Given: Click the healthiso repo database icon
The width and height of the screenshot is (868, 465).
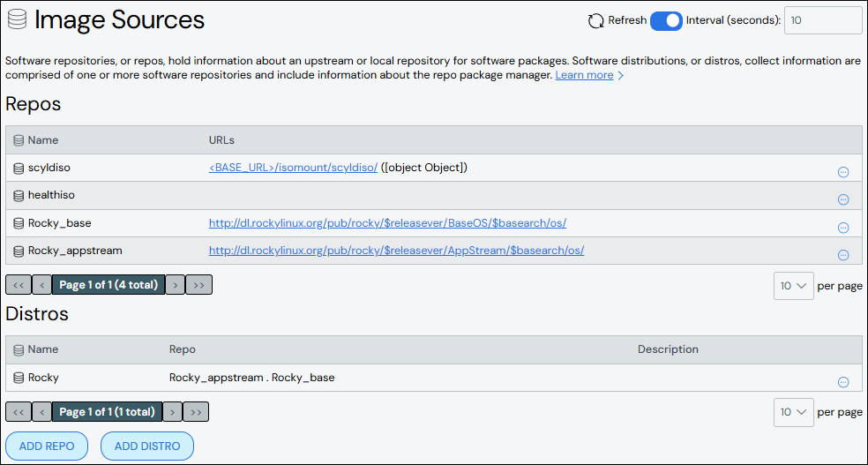Looking at the screenshot, I should point(19,195).
